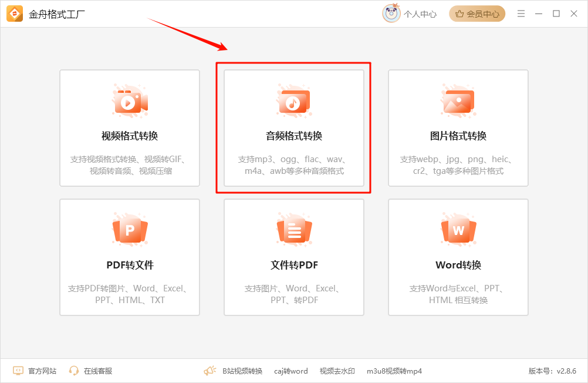The image size is (588, 383).
Task: Click the megaphone announcement icon
Action: [210, 371]
